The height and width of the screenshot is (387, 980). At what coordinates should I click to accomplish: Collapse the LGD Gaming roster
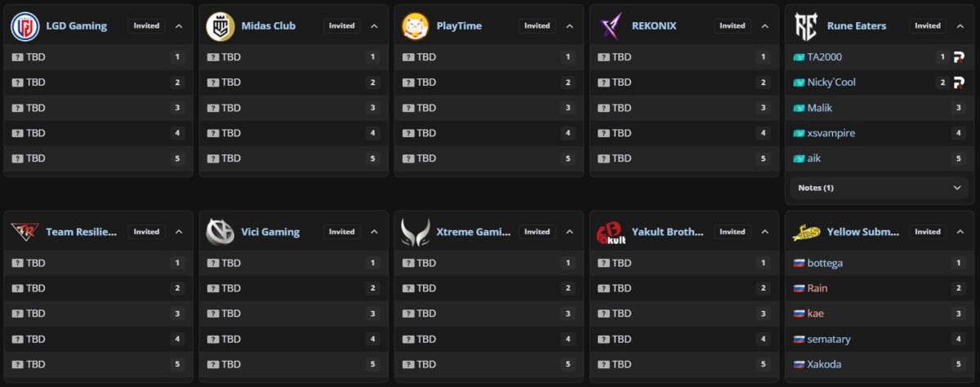(x=179, y=26)
